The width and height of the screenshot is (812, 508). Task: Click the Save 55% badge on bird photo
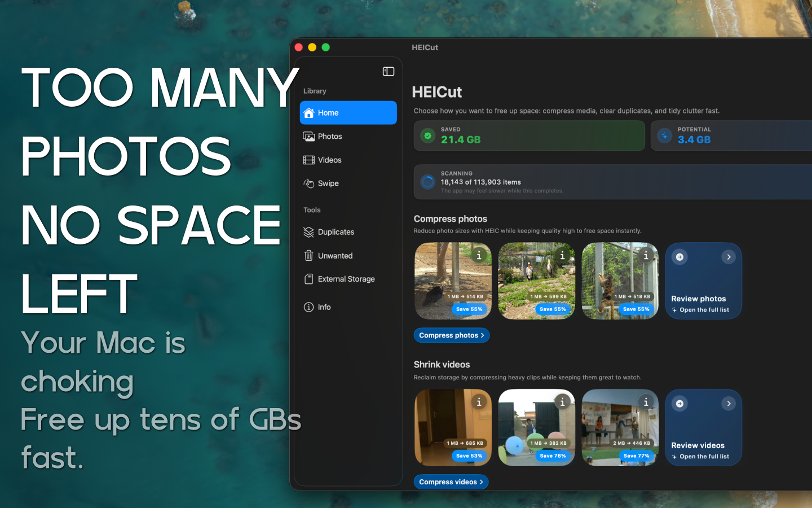[469, 309]
